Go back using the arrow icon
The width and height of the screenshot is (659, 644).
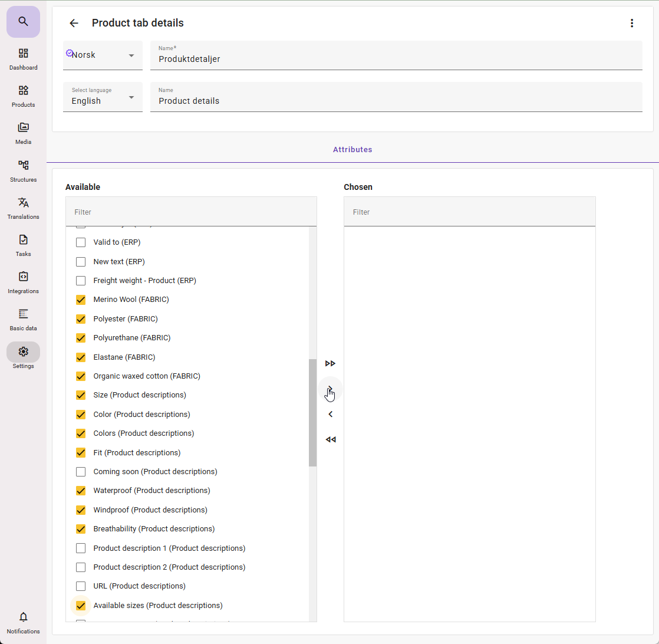[74, 23]
